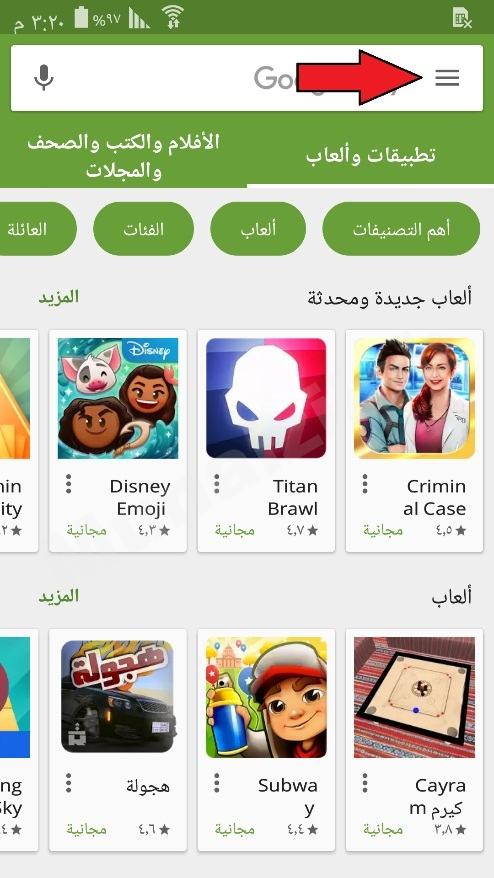The height and width of the screenshot is (878, 494).
Task: Tap the microphone voice search icon
Action: pyautogui.click(x=43, y=78)
